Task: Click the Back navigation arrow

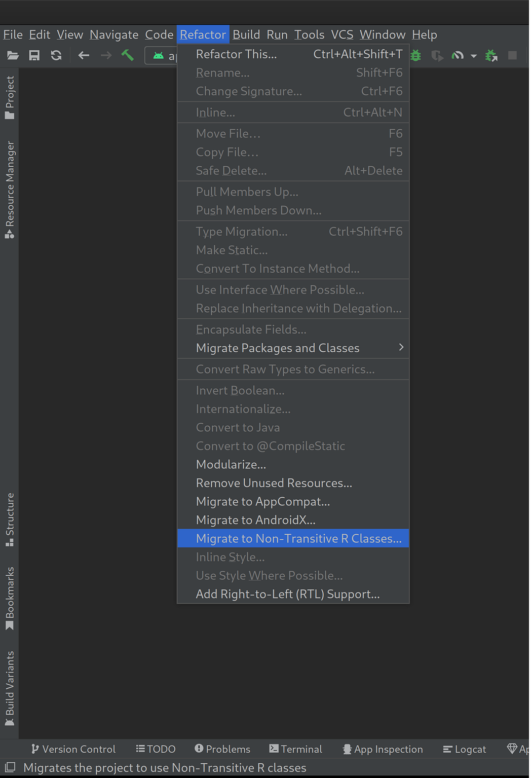Action: [84, 56]
